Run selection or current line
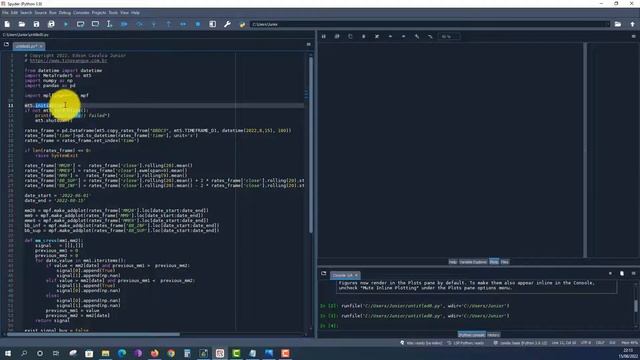This screenshot has width=640, height=360. click(x=109, y=24)
